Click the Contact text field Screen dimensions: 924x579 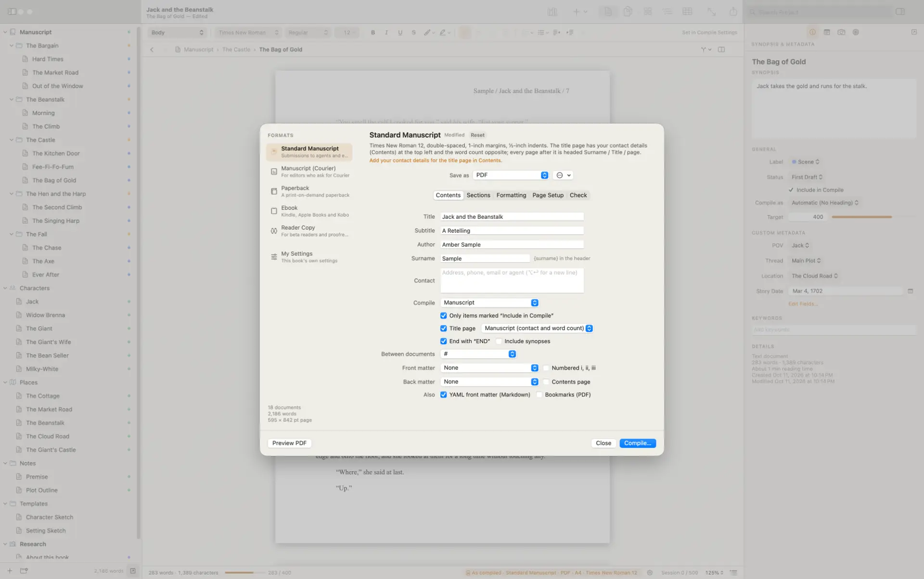(x=512, y=280)
